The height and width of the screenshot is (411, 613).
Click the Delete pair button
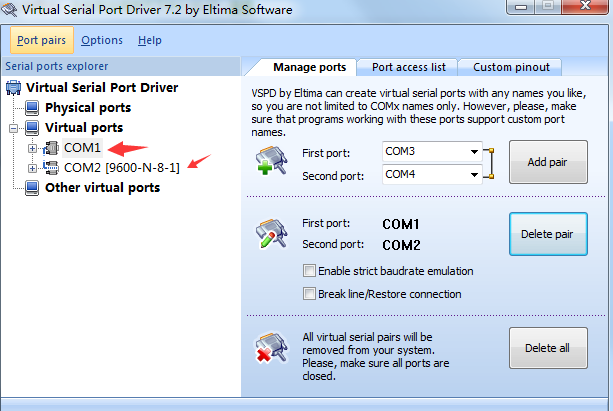pos(548,234)
